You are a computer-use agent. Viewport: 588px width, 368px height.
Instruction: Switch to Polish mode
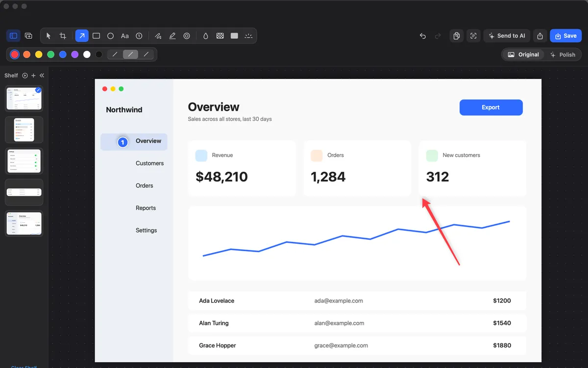pyautogui.click(x=563, y=54)
